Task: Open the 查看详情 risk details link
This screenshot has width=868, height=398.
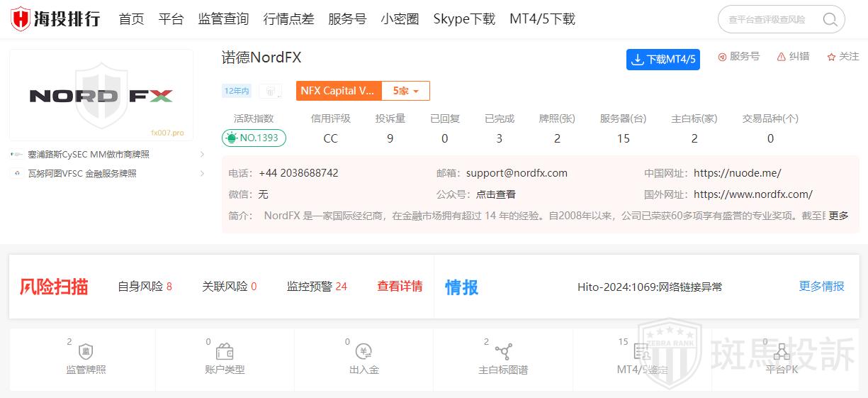Action: 400,287
